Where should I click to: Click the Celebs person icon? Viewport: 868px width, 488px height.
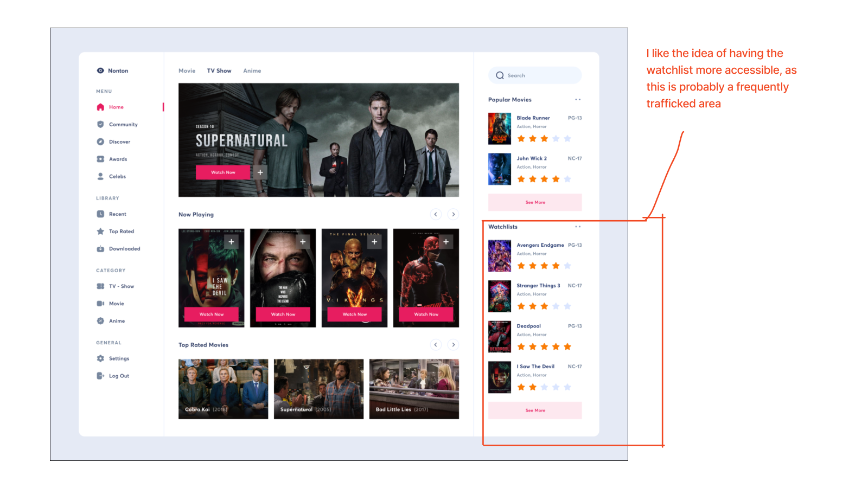pos(100,176)
